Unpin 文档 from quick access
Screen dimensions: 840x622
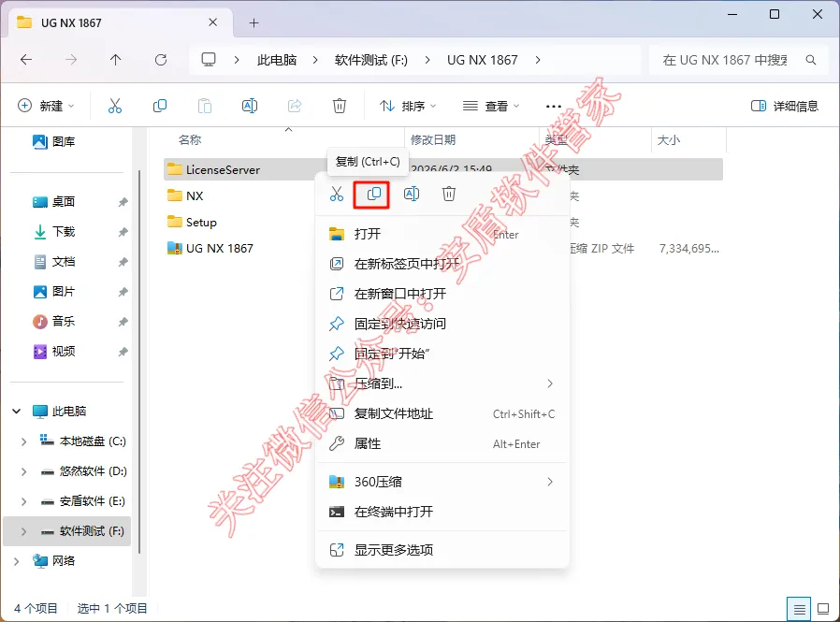click(123, 262)
